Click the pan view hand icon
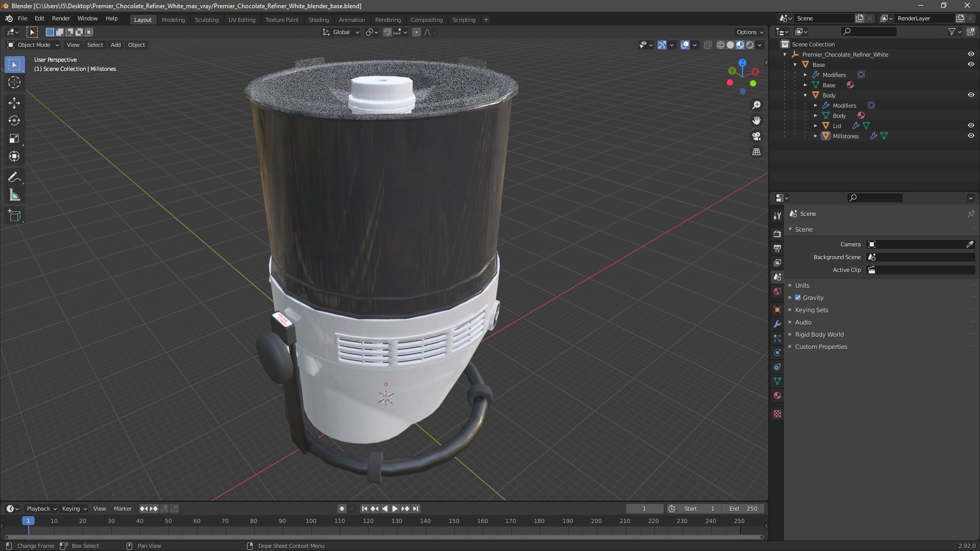Viewport: 980px width, 551px height. [x=756, y=120]
